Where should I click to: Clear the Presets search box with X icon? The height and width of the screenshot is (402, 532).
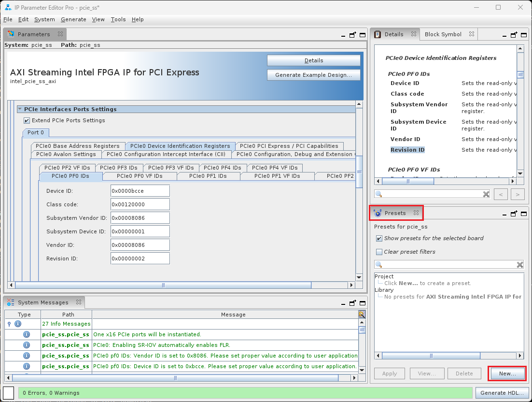520,265
